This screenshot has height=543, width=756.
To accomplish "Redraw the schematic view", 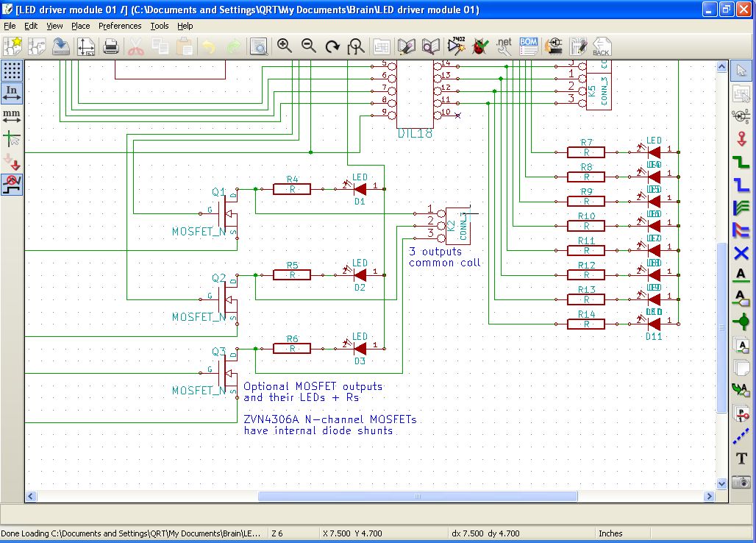I will (x=332, y=46).
